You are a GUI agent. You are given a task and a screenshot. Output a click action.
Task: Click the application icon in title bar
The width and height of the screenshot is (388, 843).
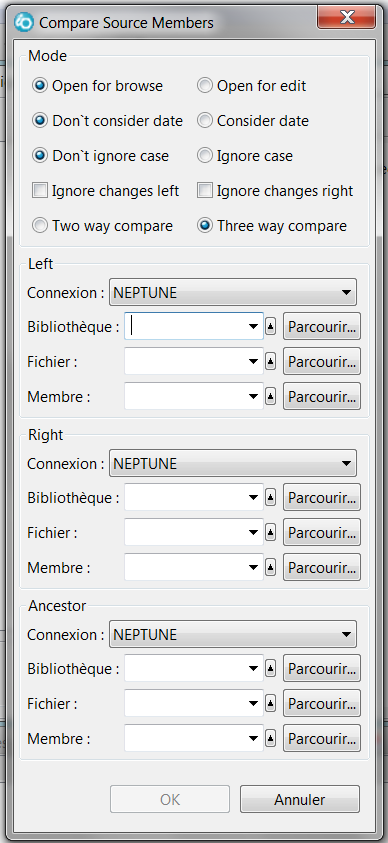coord(24,22)
